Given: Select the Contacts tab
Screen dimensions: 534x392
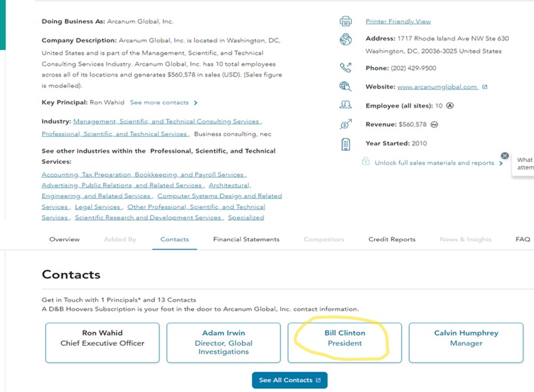Looking at the screenshot, I should [x=174, y=239].
